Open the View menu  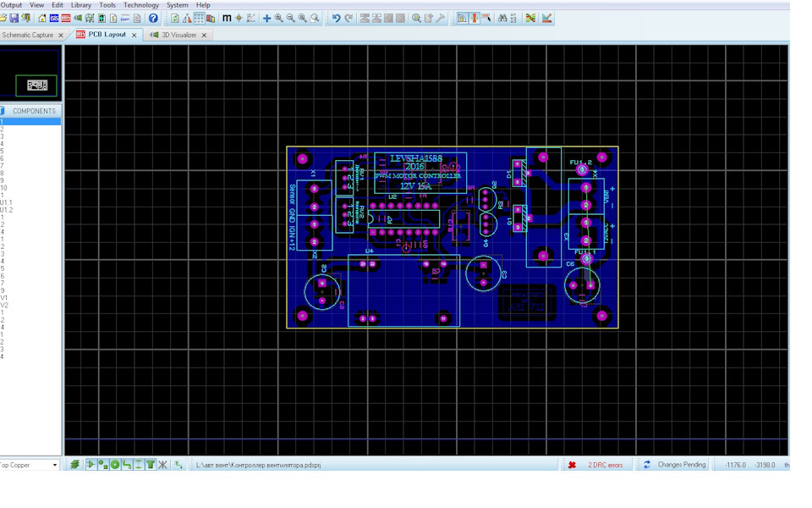36,5
